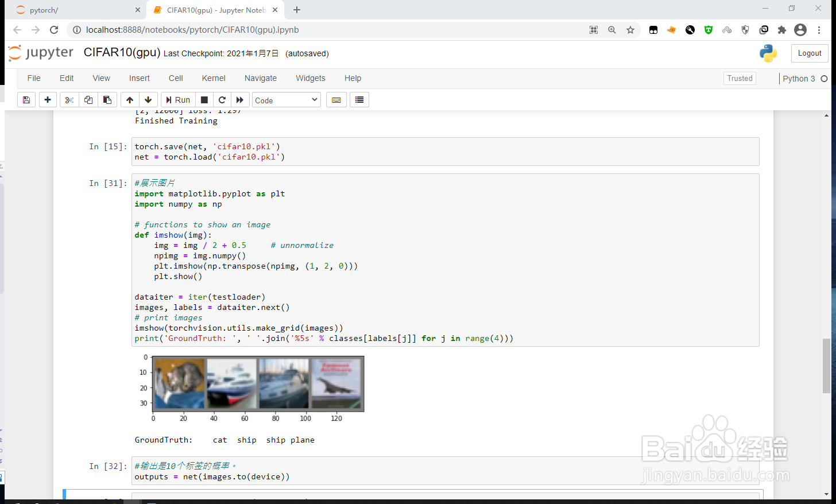836x504 pixels.
Task: Go back in browser history
Action: [x=17, y=30]
